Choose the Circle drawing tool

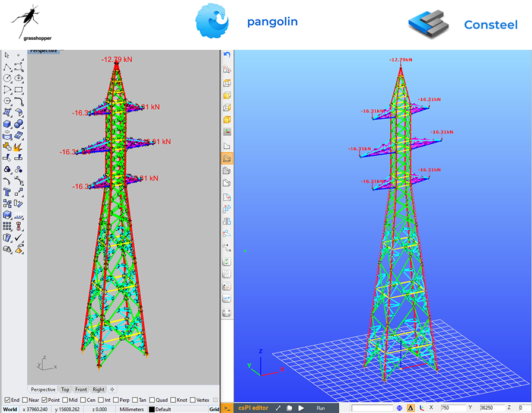pyautogui.click(x=7, y=78)
